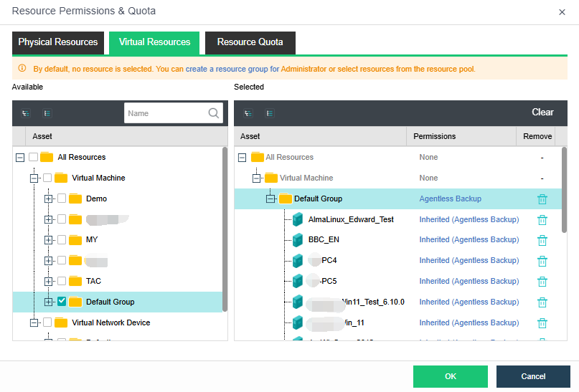Click the trash icon for BBC_EN

[542, 240]
